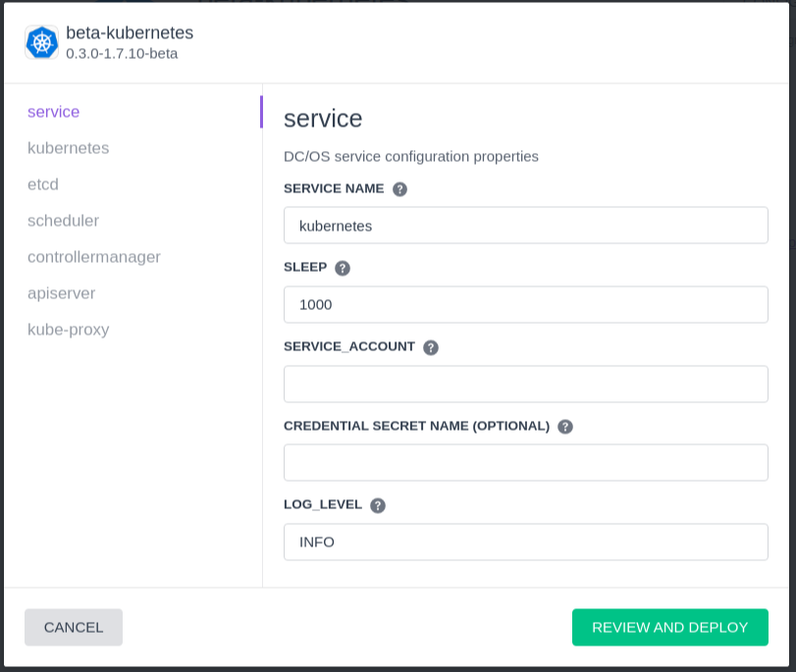The height and width of the screenshot is (672, 796).
Task: Click the beta-kubernetes helm logo icon
Action: tap(41, 42)
